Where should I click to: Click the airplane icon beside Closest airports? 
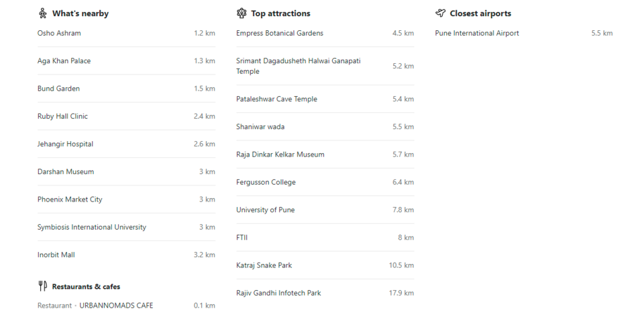coord(440,13)
